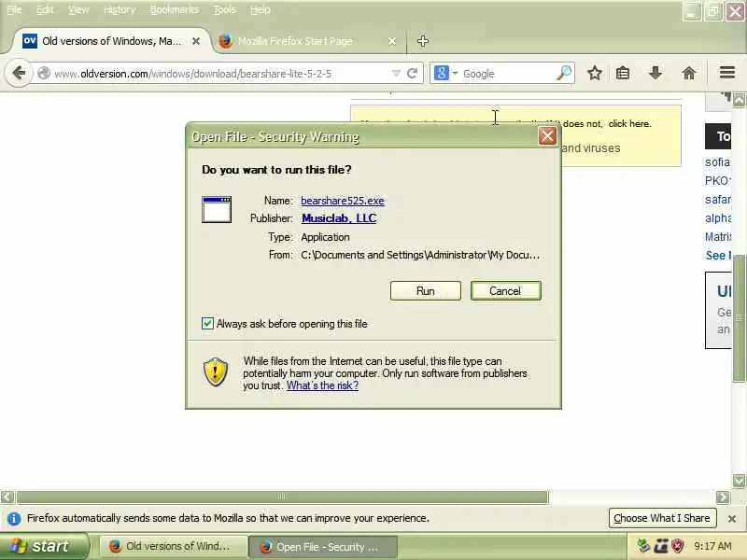Open the Edit menu
Viewport: 747px width, 560px height.
pyautogui.click(x=45, y=9)
